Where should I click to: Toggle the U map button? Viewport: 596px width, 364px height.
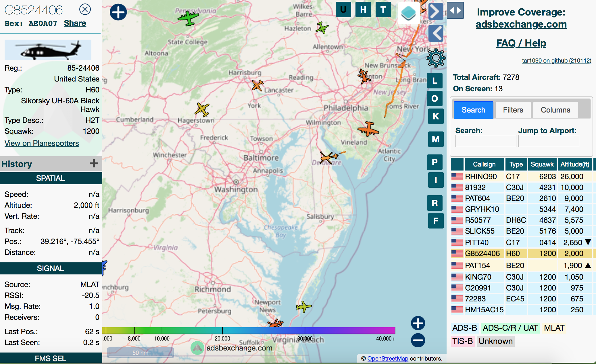[343, 9]
